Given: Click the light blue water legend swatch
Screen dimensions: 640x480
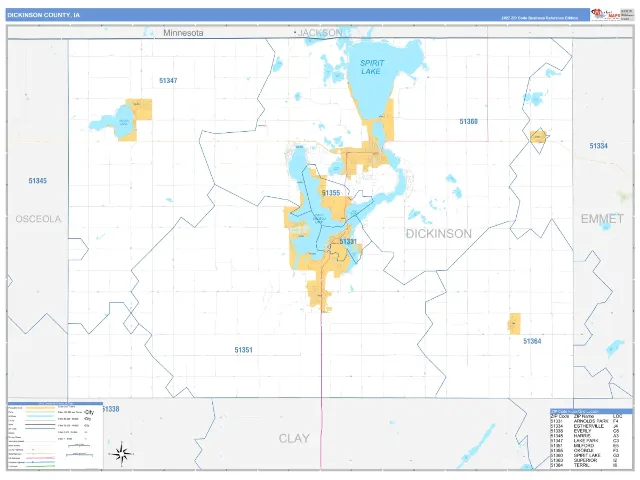Looking at the screenshot, I should [40, 416].
